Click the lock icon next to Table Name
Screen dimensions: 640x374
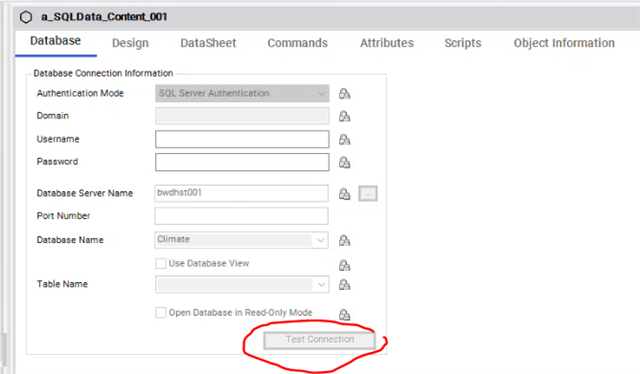coord(344,284)
